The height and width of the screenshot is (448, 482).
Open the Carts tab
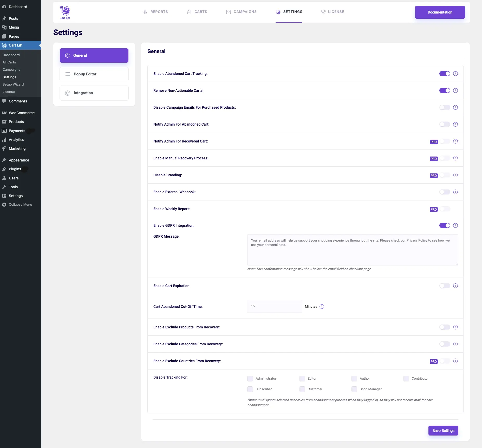197,12
